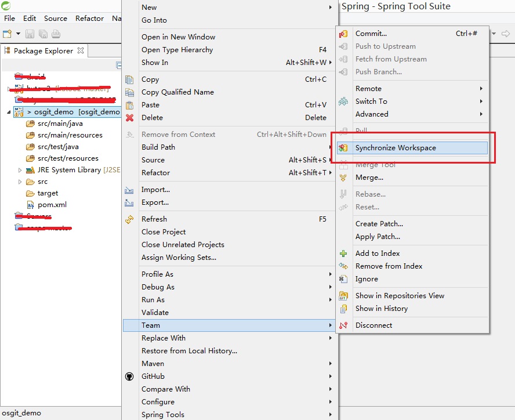Click the Add to Index plus icon
This screenshot has height=420, width=515.
point(343,254)
